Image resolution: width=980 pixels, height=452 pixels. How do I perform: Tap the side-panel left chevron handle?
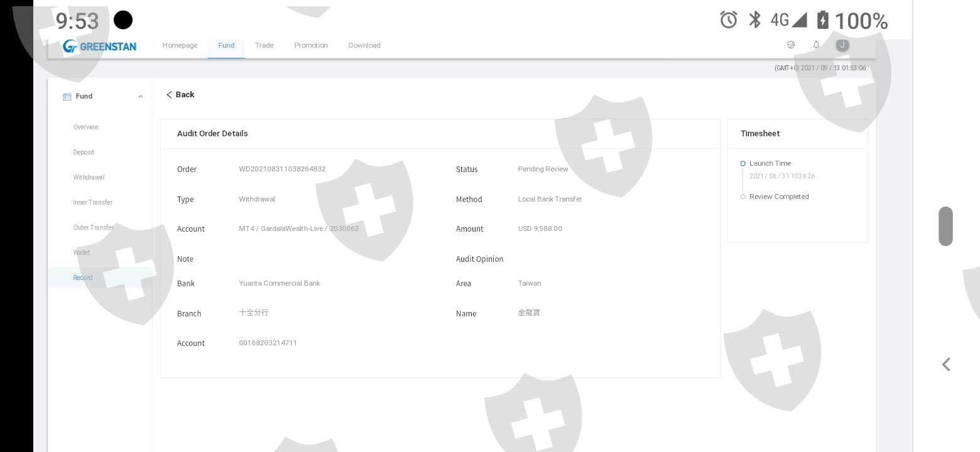pyautogui.click(x=946, y=365)
